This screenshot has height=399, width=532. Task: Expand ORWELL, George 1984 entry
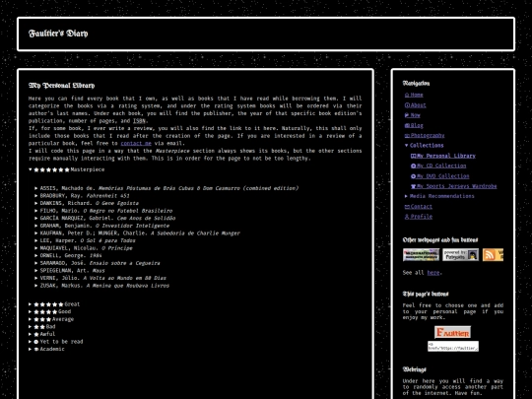click(36, 255)
